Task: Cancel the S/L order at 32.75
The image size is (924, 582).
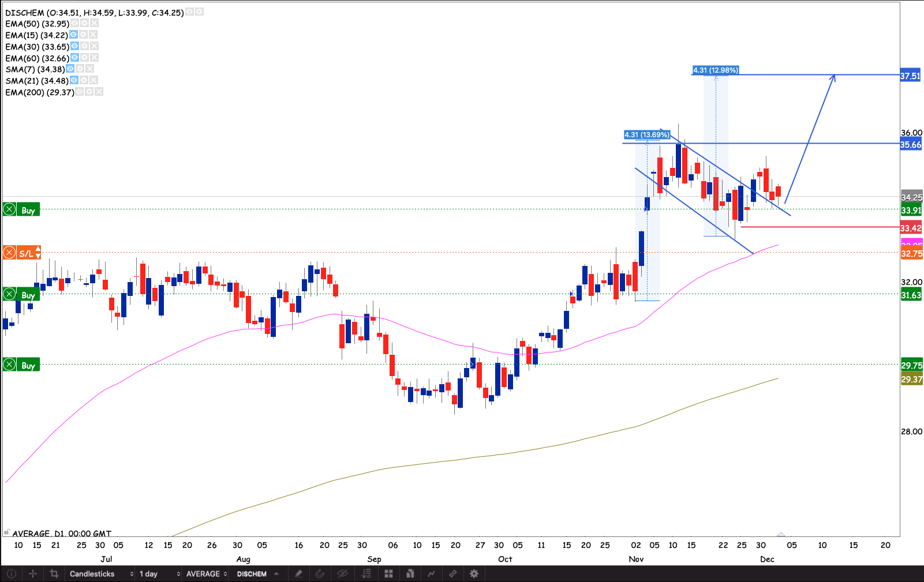Action: [9, 253]
